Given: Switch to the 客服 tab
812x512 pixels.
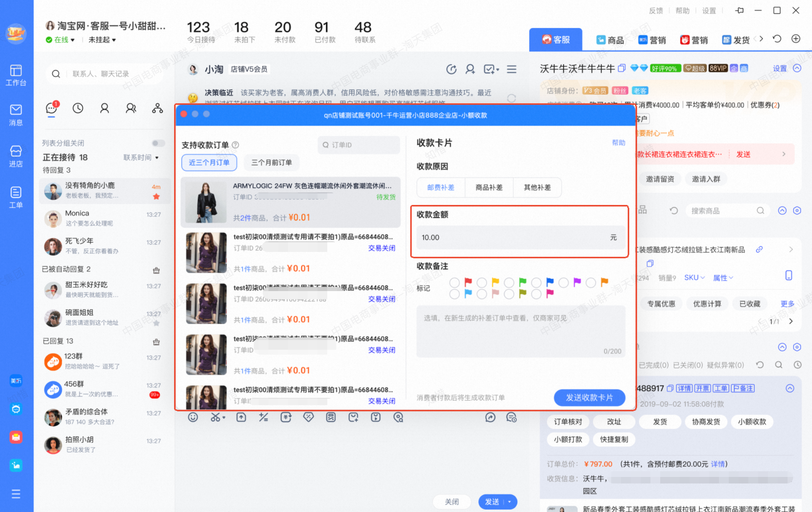Looking at the screenshot, I should click(556, 40).
